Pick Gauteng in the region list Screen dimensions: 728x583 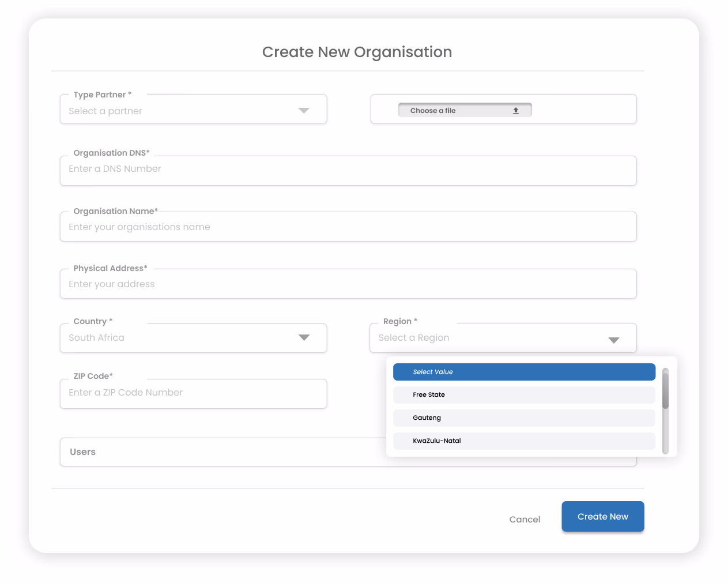[523, 418]
